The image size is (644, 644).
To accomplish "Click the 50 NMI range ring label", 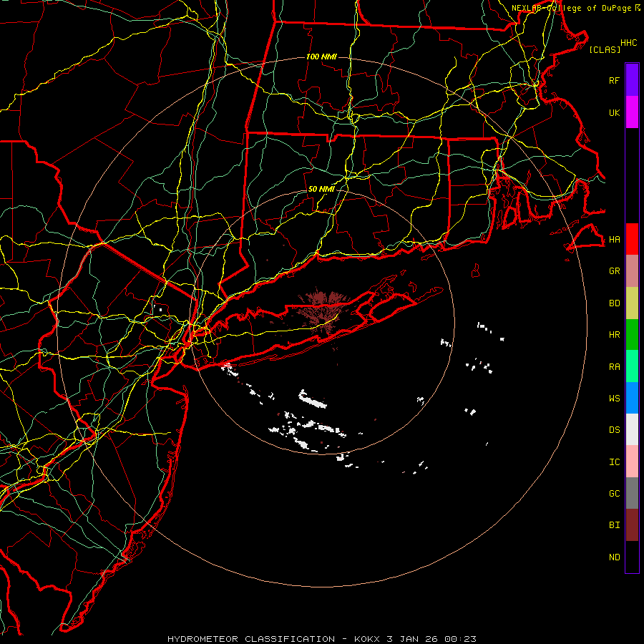I will [321, 189].
